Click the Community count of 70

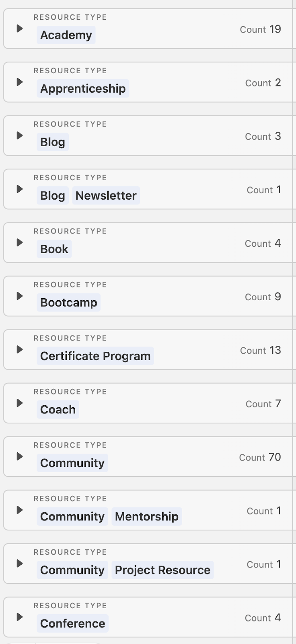(x=275, y=457)
